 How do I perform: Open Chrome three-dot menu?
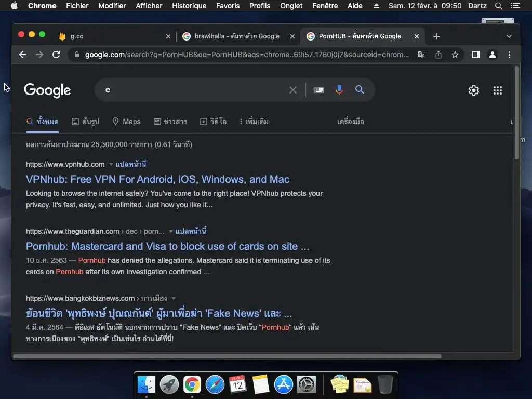[x=509, y=55]
